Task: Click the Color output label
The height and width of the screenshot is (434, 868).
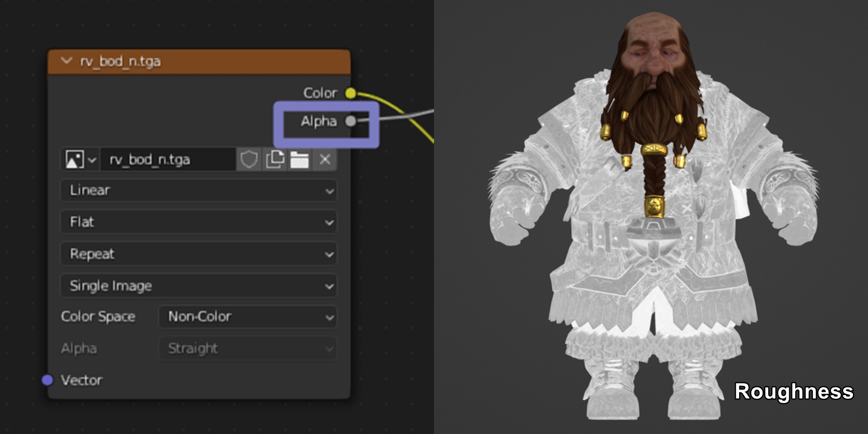Action: pos(320,93)
